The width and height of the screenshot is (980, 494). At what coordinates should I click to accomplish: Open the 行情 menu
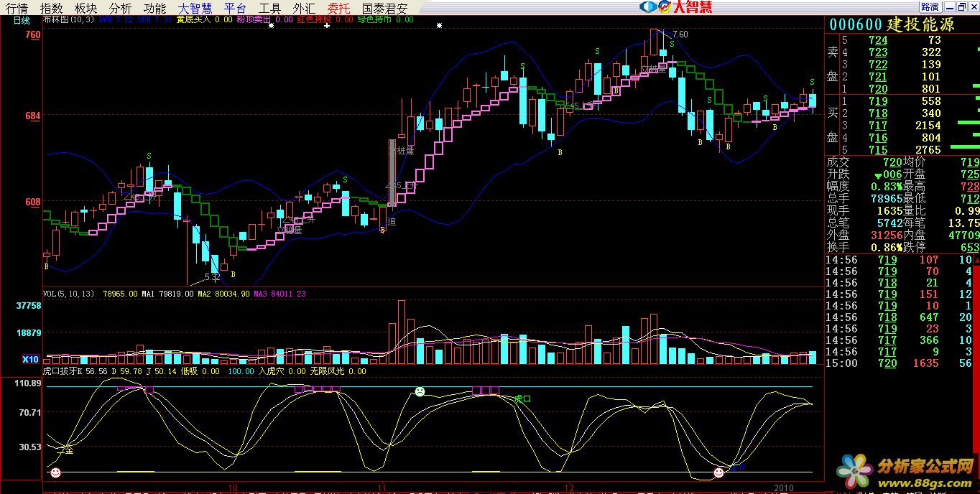click(x=17, y=9)
